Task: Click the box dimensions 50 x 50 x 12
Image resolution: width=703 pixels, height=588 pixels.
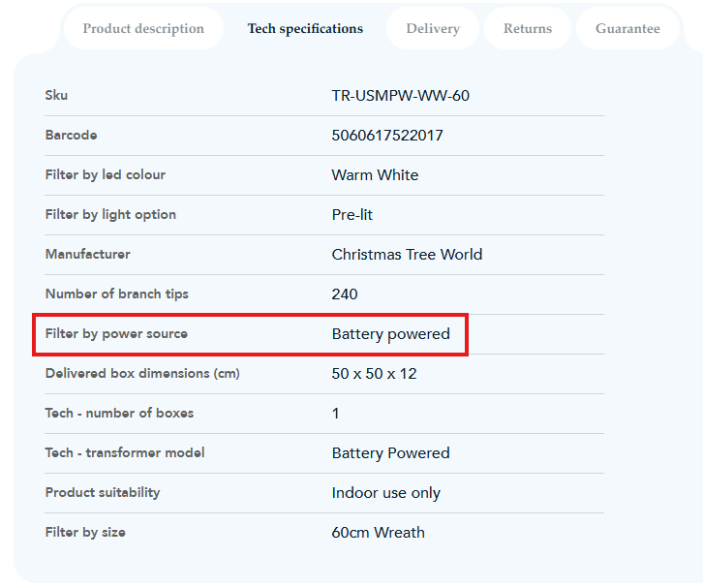Action: point(374,373)
